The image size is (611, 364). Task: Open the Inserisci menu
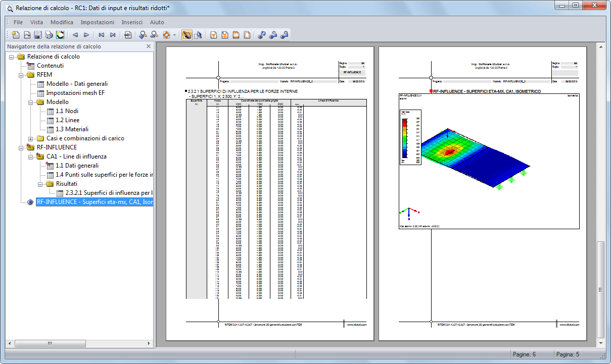point(132,22)
